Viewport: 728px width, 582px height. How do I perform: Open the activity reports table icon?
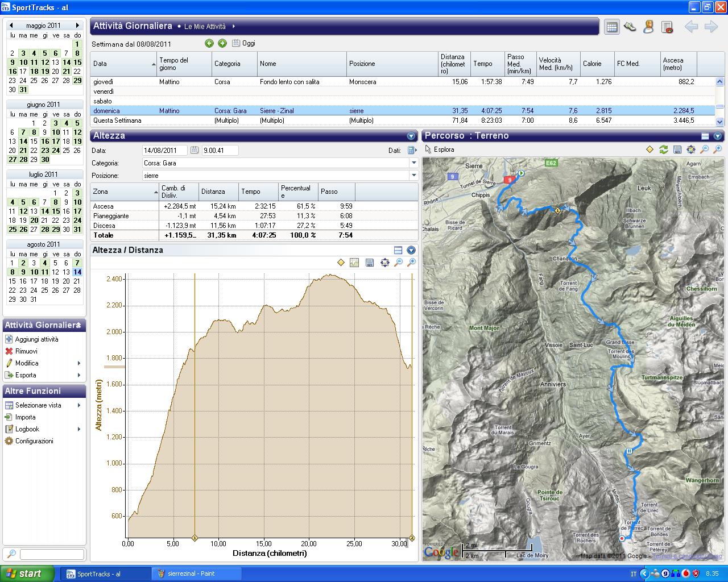tap(667, 27)
